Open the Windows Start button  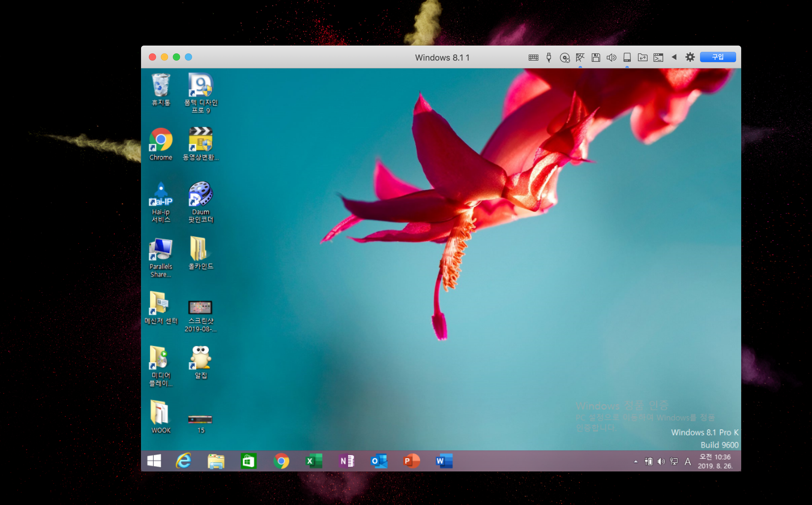[154, 461]
